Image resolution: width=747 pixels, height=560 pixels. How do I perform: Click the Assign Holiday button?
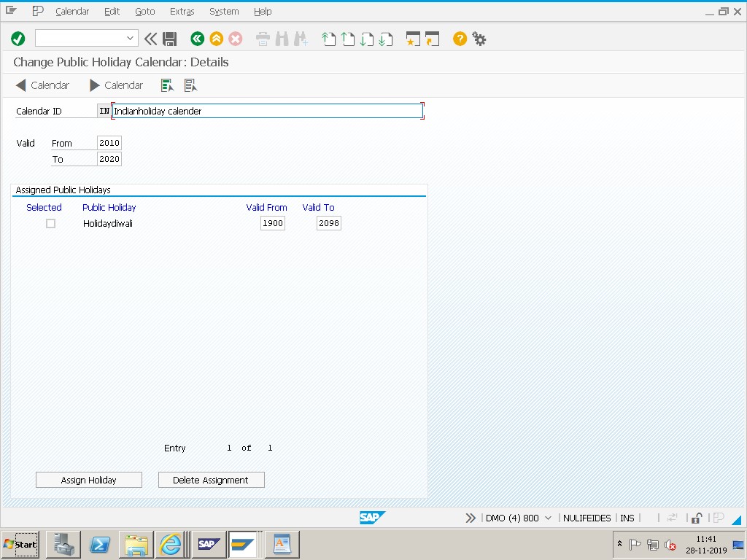pos(88,480)
